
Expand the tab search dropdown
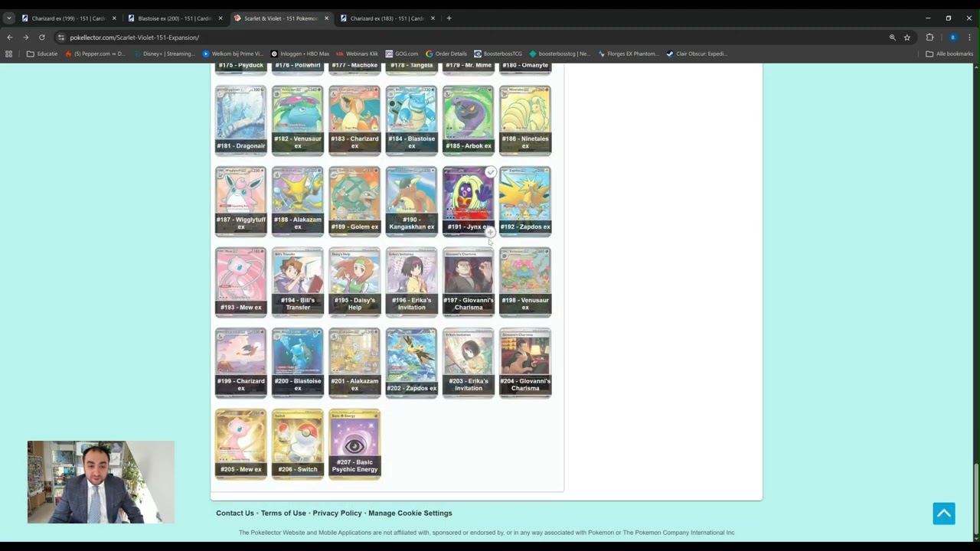9,18
